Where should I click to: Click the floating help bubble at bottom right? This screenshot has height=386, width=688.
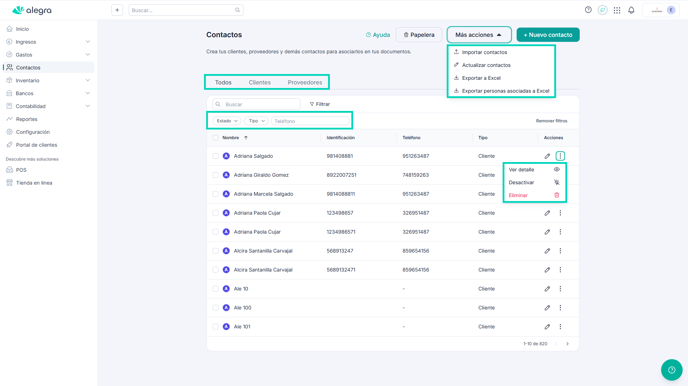click(x=671, y=370)
